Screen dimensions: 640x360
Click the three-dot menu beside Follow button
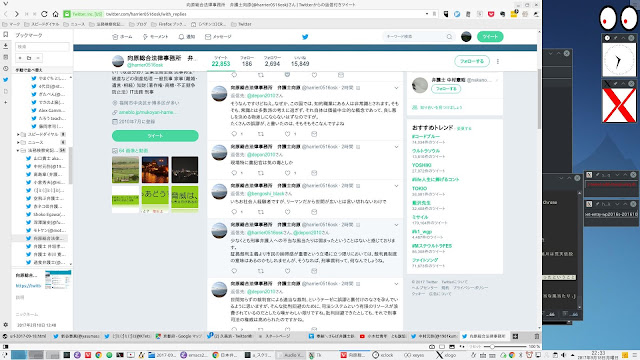(x=498, y=61)
